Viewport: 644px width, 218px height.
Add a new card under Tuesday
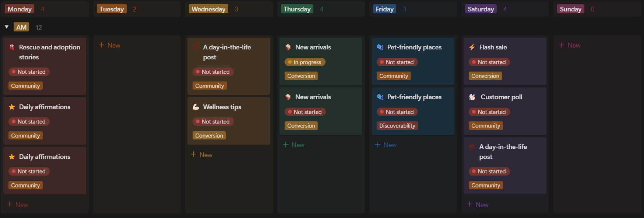[110, 45]
